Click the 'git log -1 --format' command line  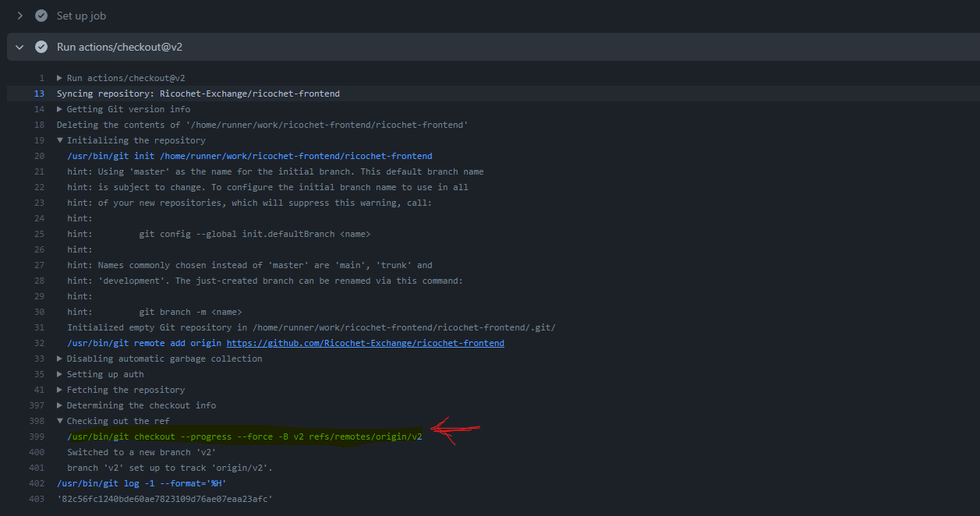coord(141,483)
